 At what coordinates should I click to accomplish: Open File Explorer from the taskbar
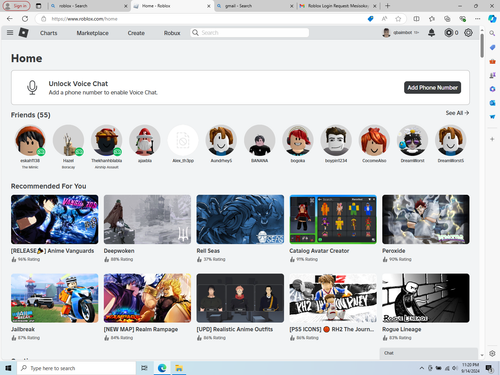179,368
